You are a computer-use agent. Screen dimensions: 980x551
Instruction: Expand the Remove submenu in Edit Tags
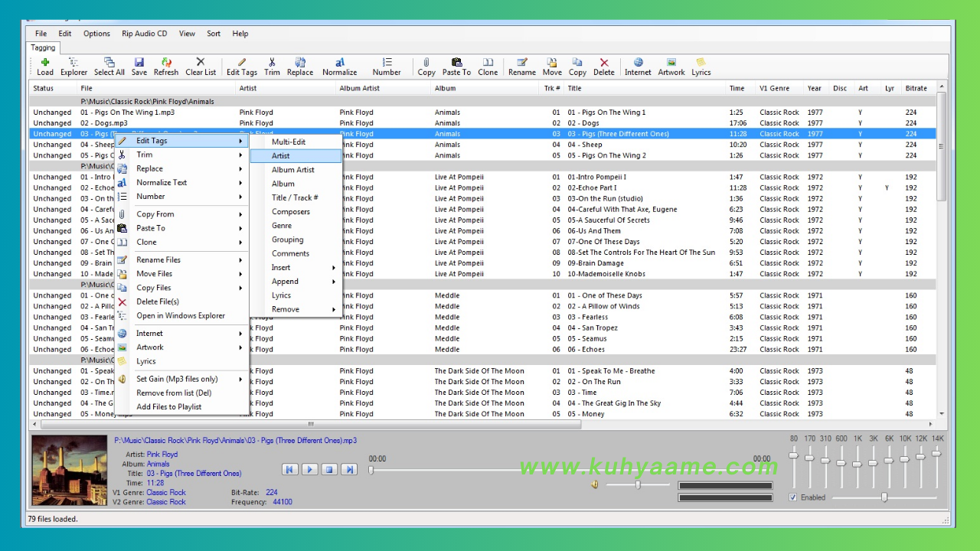[x=296, y=309]
